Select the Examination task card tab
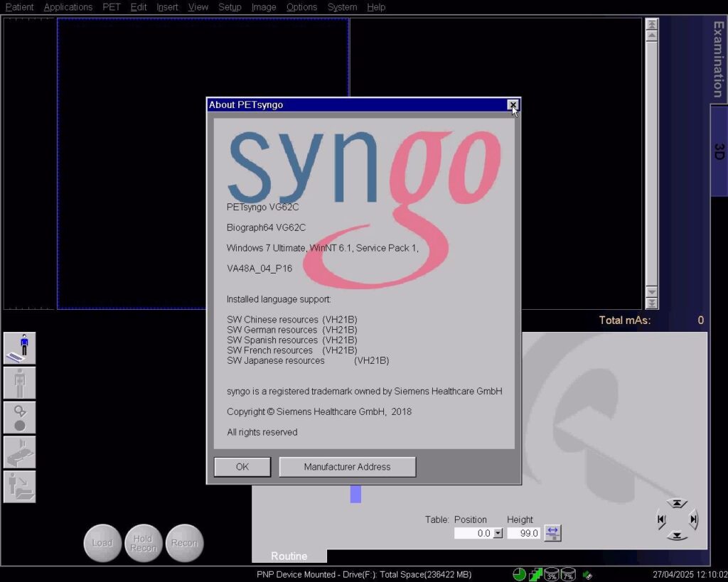This screenshot has height=582, width=728. (719, 59)
